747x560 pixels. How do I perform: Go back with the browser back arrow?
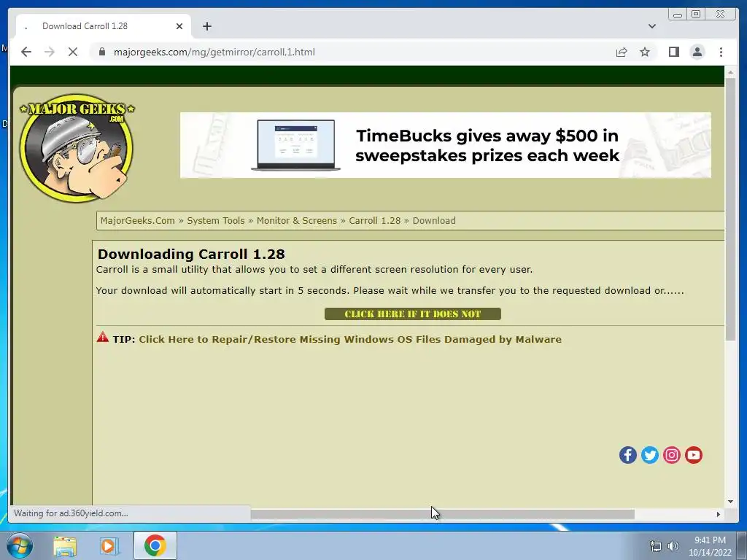[26, 52]
